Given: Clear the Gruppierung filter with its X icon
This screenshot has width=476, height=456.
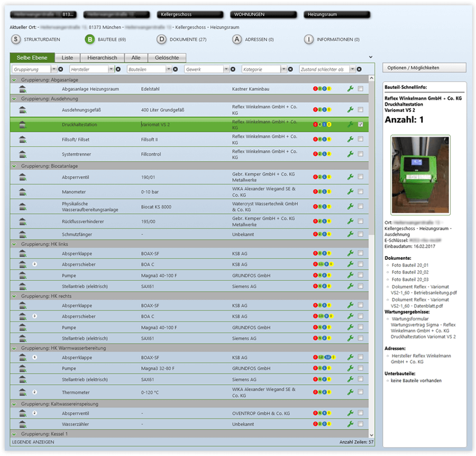Looking at the screenshot, I should [60, 69].
